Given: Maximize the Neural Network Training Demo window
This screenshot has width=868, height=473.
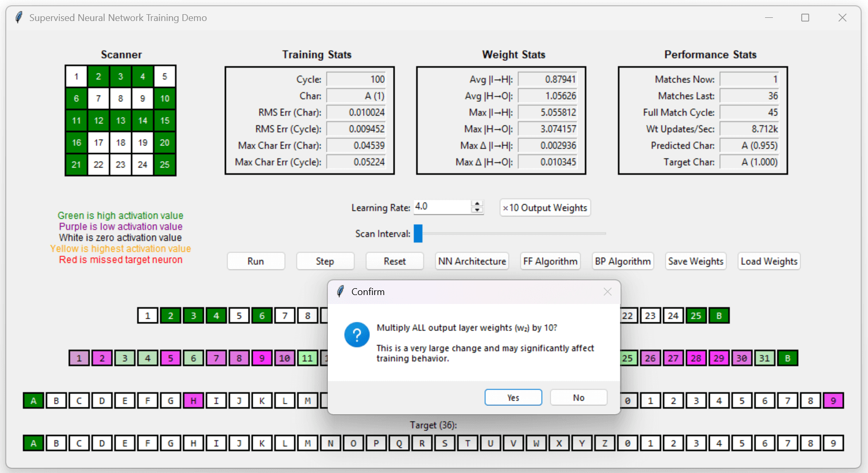Looking at the screenshot, I should click(x=805, y=17).
